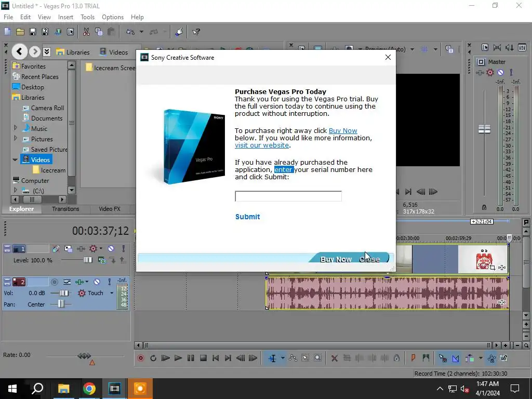This screenshot has width=532, height=399.
Task: Click the Insert Marker orange flag icon
Action: tap(413, 358)
